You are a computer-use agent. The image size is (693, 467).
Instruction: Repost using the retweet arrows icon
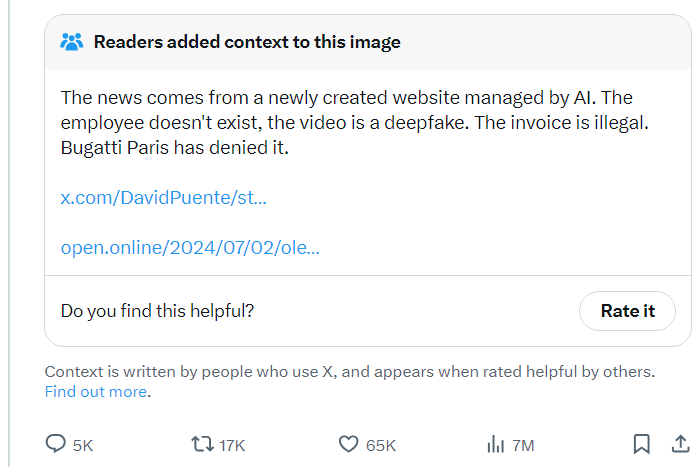point(202,444)
